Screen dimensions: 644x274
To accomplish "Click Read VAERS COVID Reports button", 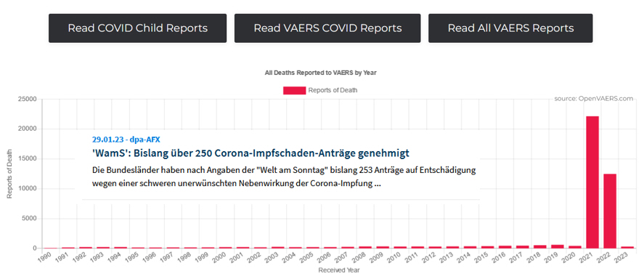I will pyautogui.click(x=327, y=28).
